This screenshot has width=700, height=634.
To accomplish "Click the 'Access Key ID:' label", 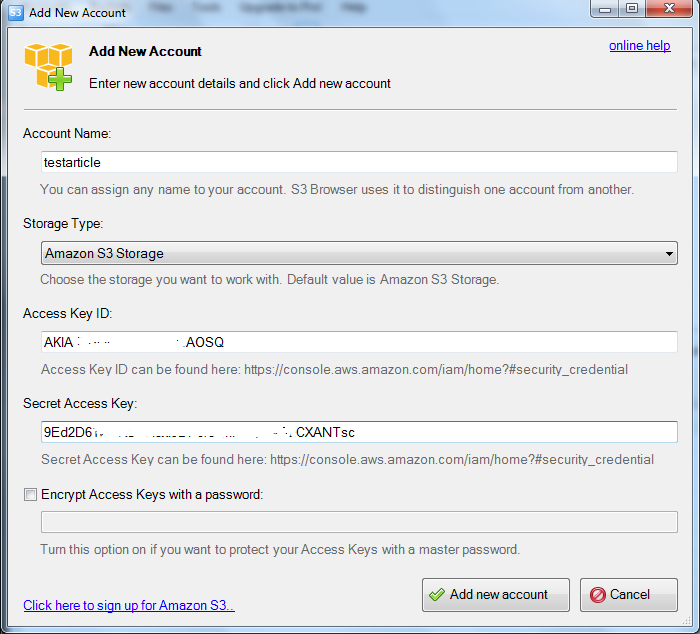I will click(67, 313).
